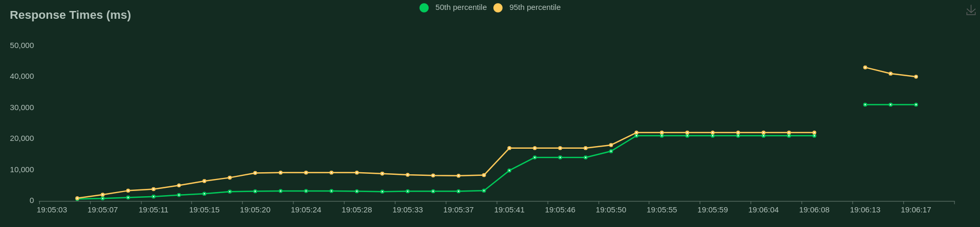This screenshot has width=980, height=227.
Task: Toggle the 50th percentile series label
Action: click(461, 7)
